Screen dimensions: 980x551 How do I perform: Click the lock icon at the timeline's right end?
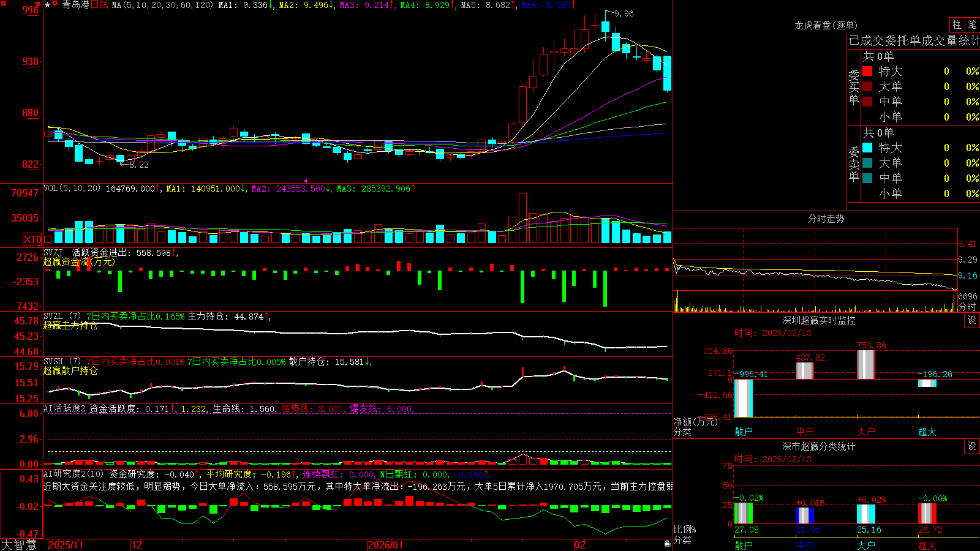(x=667, y=544)
